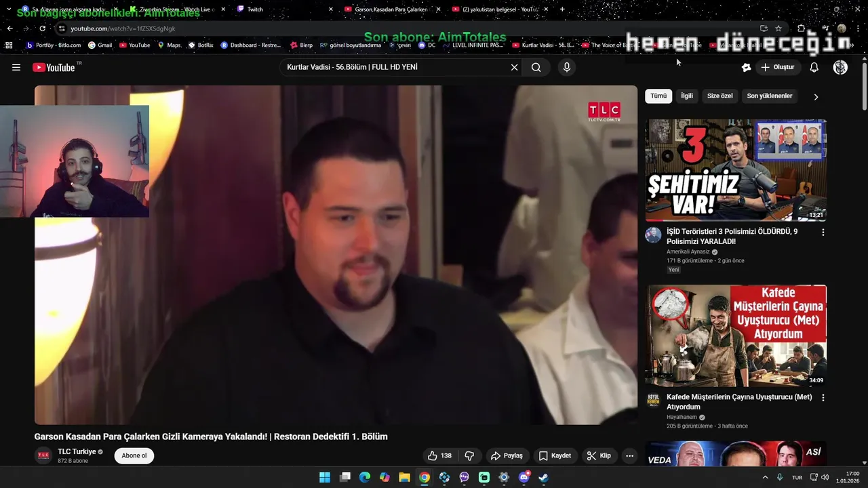Image resolution: width=868 pixels, height=488 pixels.
Task: Select the Tümü filter chip
Action: (658, 96)
